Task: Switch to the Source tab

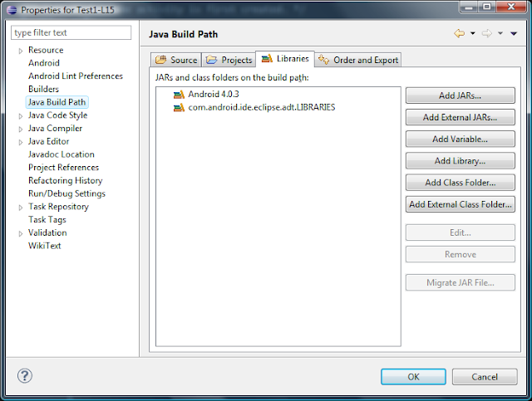Action: tap(176, 60)
